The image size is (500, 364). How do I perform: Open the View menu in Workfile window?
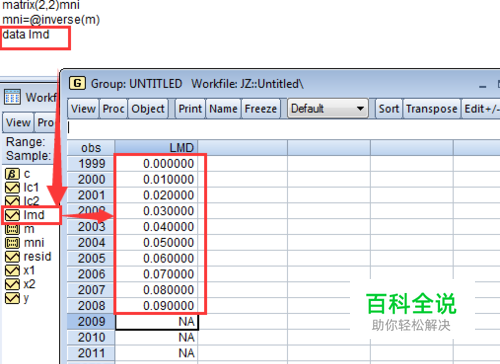pyautogui.click(x=18, y=123)
